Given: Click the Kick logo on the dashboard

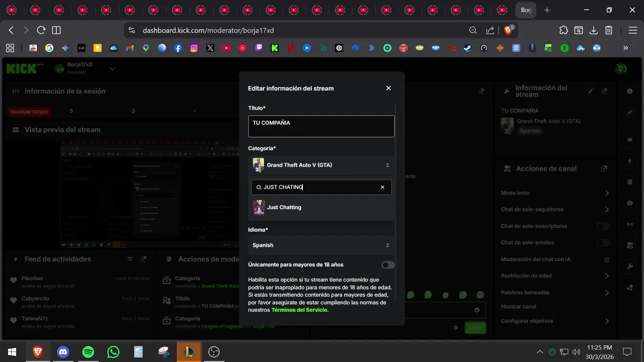Looking at the screenshot, I should (24, 68).
